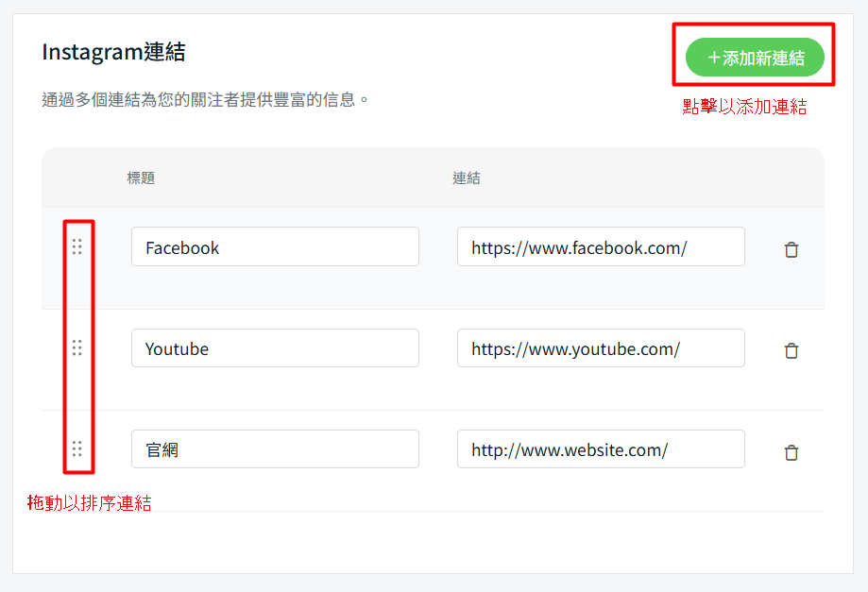Image resolution: width=868 pixels, height=592 pixels.
Task: Delete the Youtube link with trash icon
Action: point(791,350)
